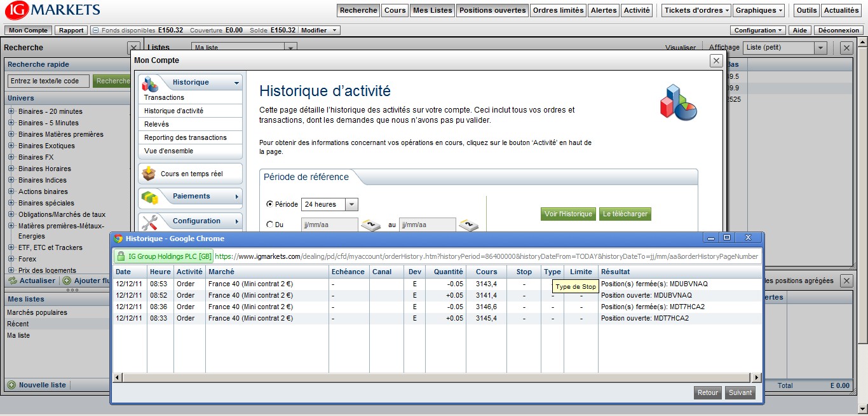Click the Configuration tools icon
This screenshot has height=416, width=868.
coord(149,221)
